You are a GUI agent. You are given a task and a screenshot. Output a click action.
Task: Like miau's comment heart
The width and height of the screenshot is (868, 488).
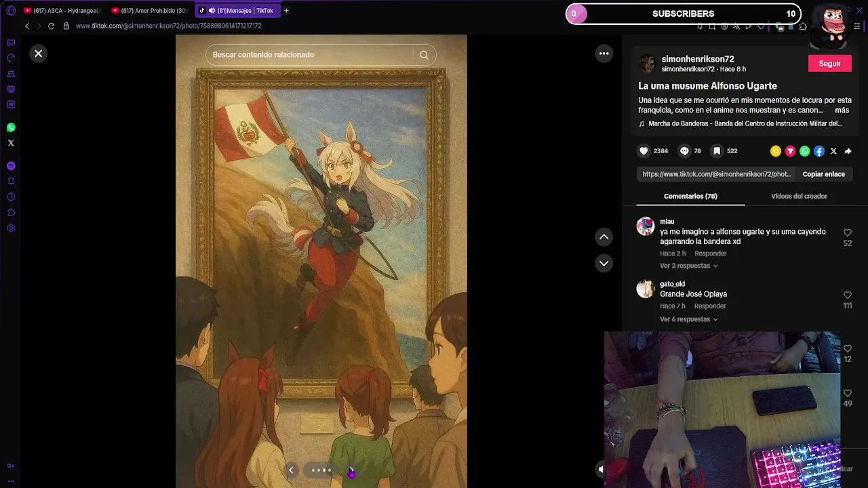coord(848,232)
